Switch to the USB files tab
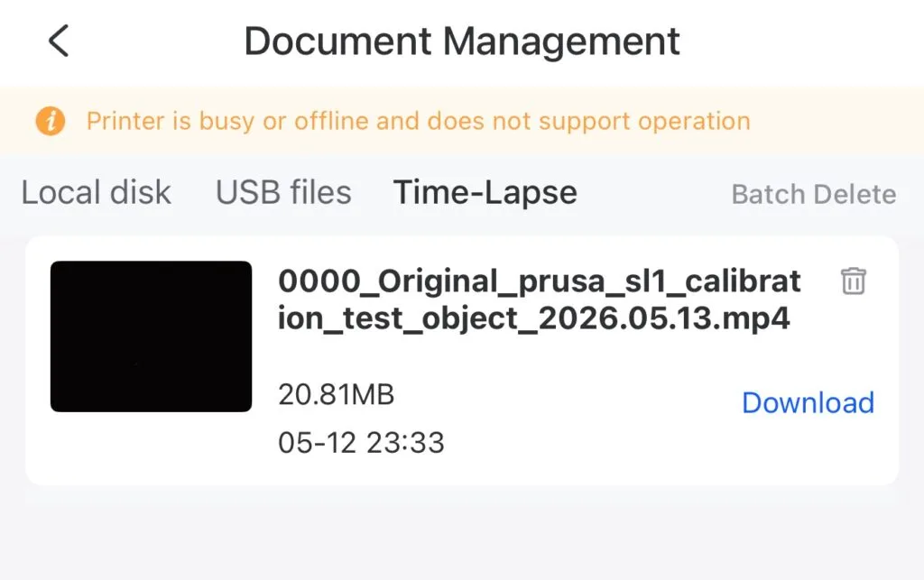 [283, 192]
